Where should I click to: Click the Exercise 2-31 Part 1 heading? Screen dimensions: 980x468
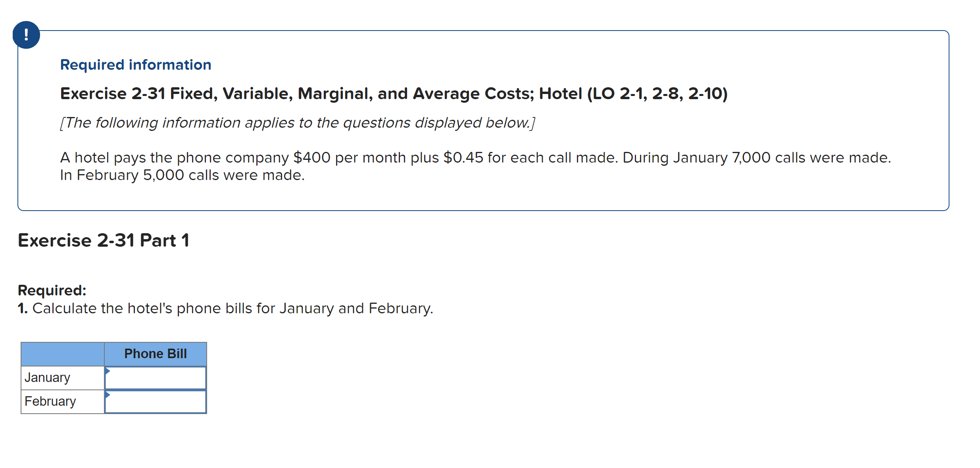pos(104,240)
